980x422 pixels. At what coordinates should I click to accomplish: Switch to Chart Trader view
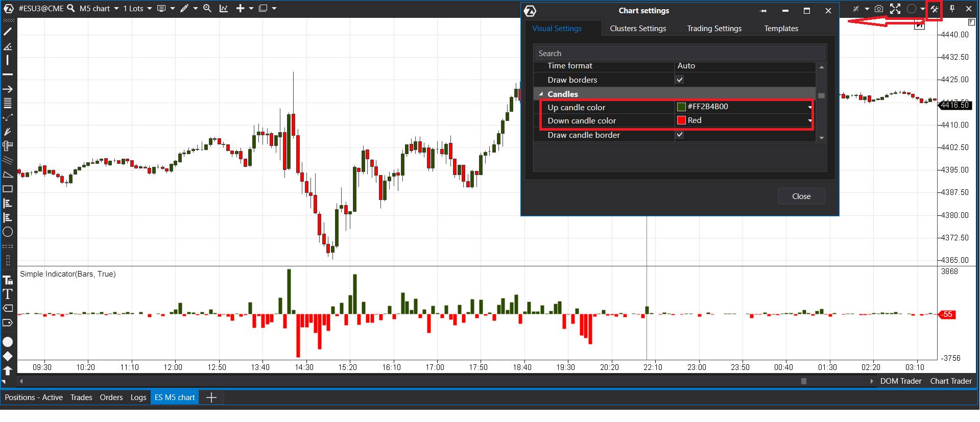(951, 381)
